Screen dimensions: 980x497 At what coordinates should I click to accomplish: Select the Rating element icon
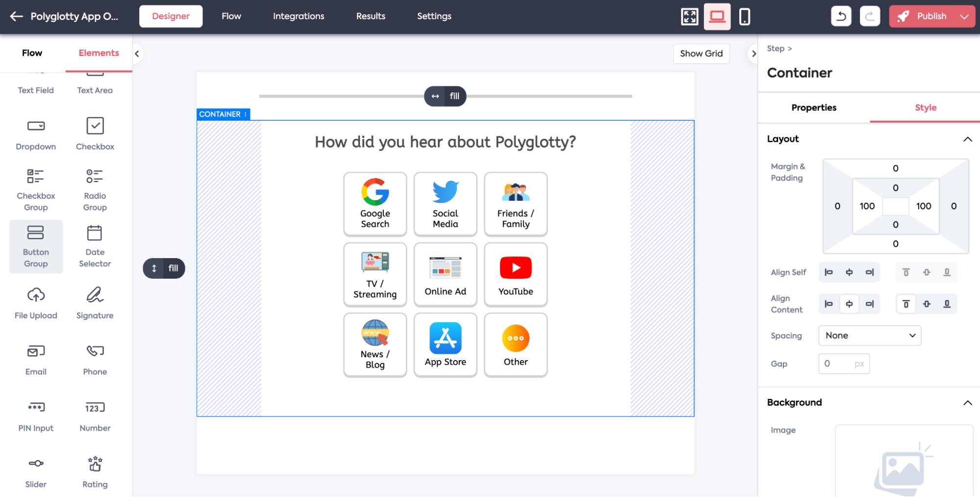94,463
